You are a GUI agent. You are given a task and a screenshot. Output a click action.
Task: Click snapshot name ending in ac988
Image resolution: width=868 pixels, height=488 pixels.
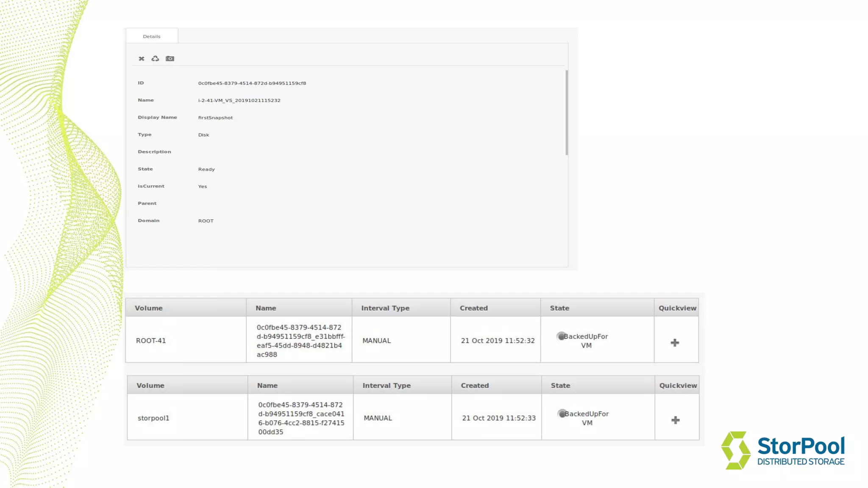300,341
